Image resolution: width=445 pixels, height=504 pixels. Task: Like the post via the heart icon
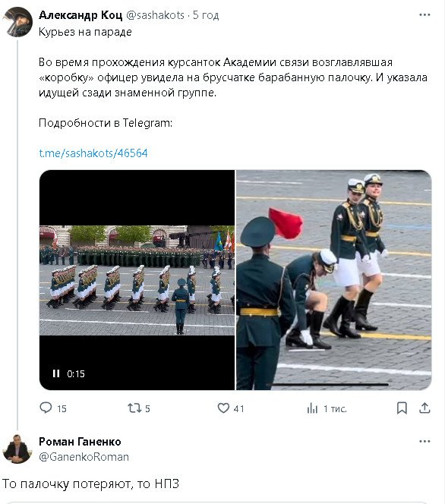point(223,408)
